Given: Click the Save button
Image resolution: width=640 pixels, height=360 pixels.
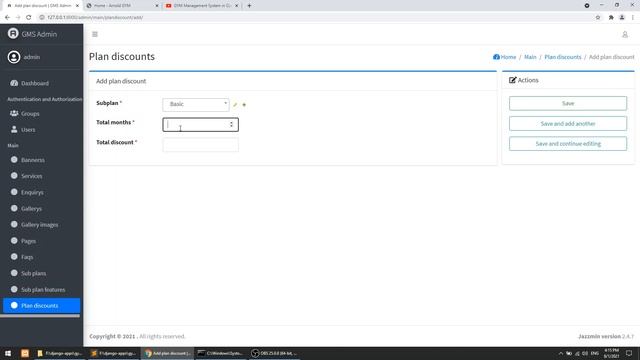Looking at the screenshot, I should [568, 103].
